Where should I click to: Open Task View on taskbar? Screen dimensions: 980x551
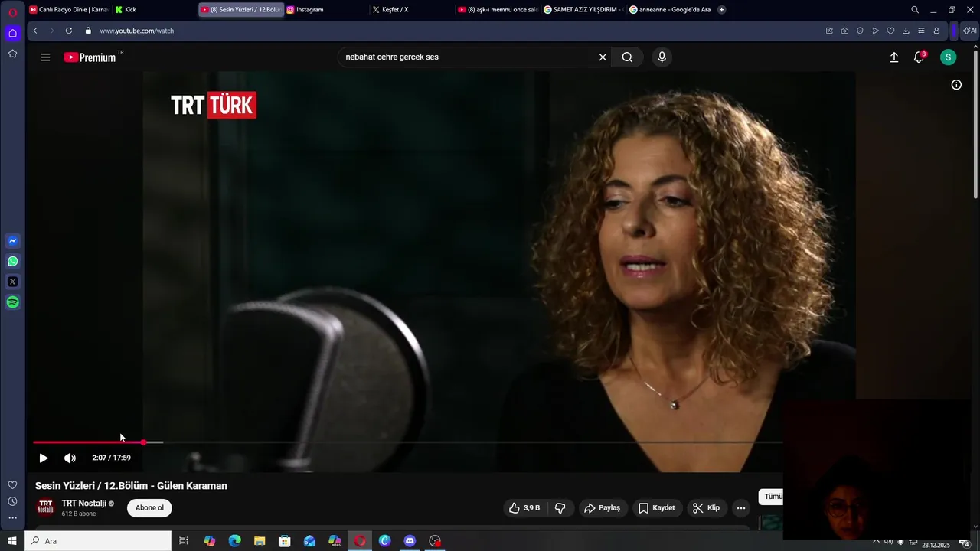184,541
